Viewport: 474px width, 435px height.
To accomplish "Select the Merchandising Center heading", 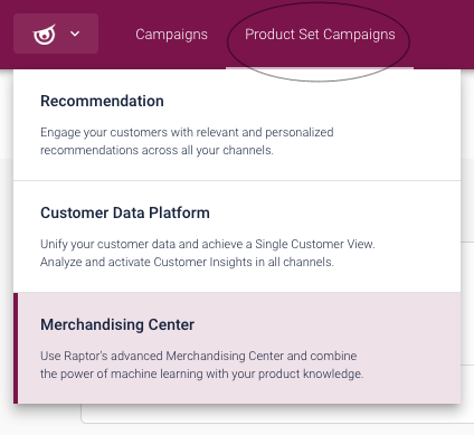I will click(x=117, y=325).
